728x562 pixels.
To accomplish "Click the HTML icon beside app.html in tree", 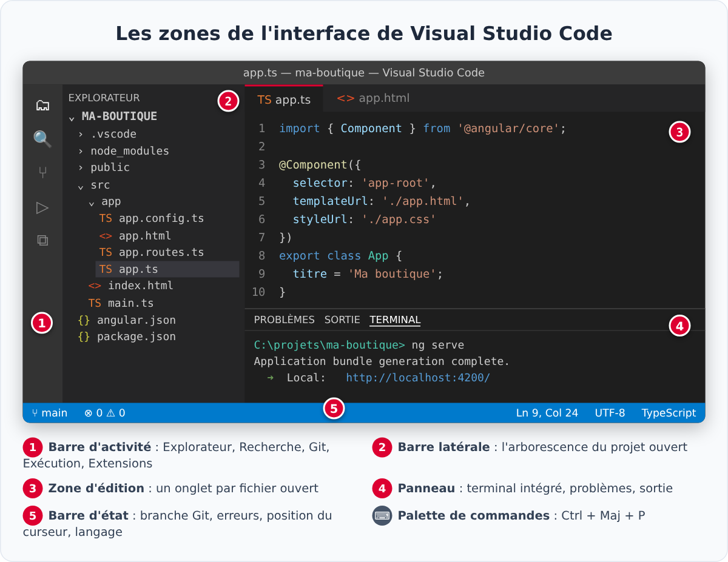I will 106,235.
